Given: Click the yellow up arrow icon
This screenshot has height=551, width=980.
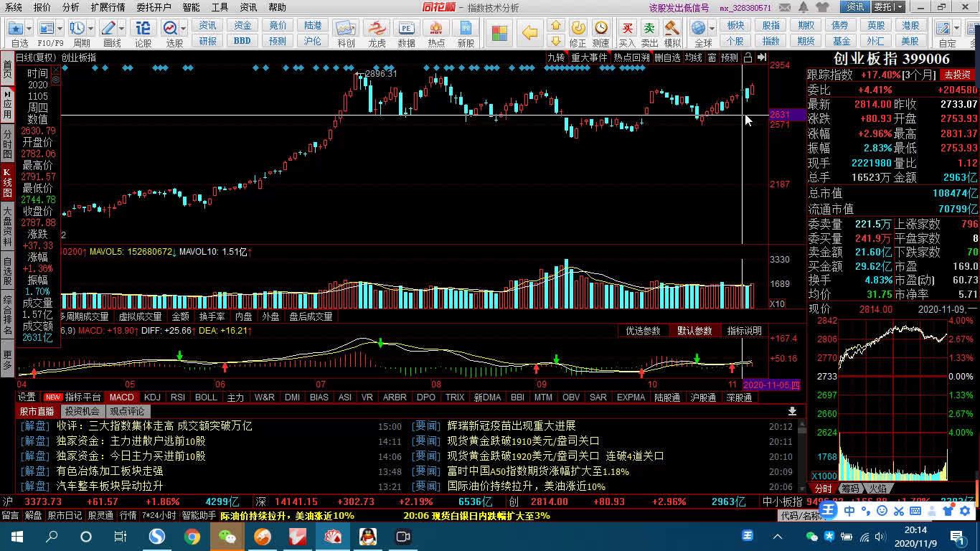Looking at the screenshot, I should [555, 25].
